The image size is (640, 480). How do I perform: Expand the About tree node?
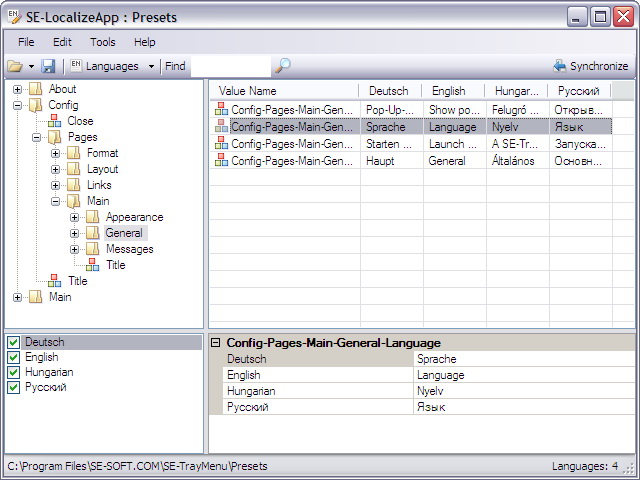[18, 89]
